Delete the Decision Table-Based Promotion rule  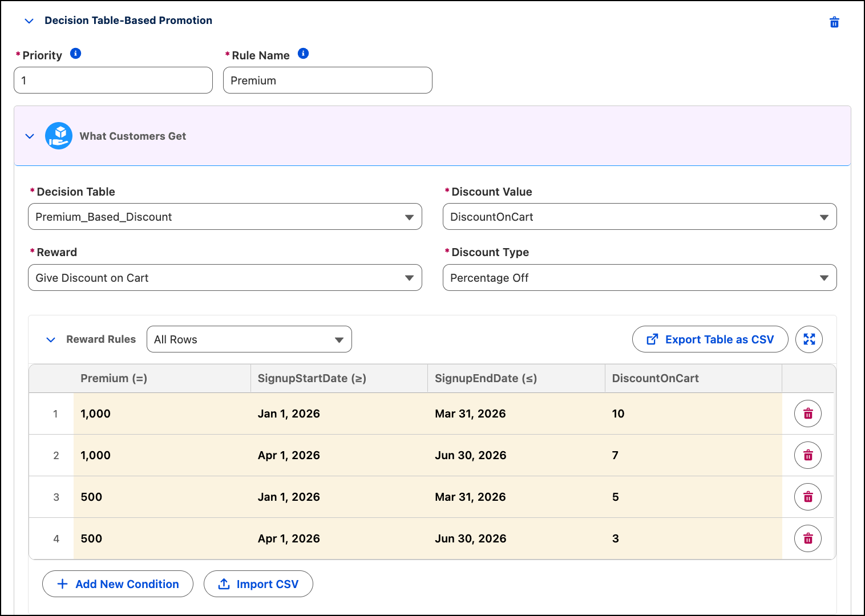click(x=834, y=22)
